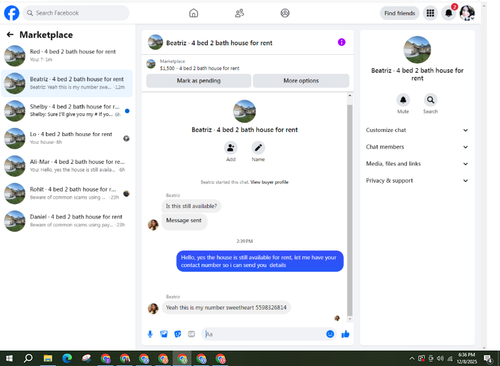Go back using the Marketplace arrow
Screen dimensions: 500x366
[x=10, y=35]
